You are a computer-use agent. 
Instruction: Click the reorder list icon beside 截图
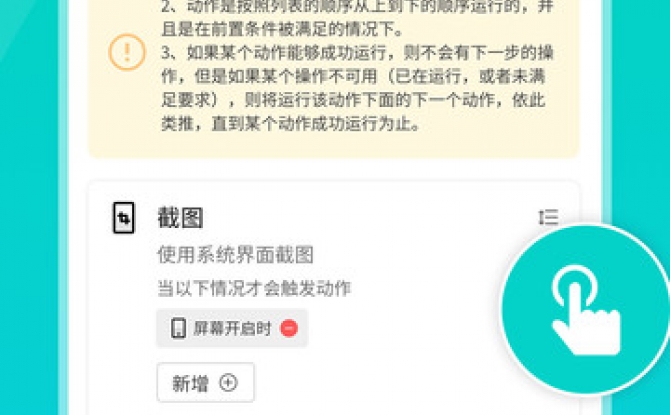tap(548, 217)
